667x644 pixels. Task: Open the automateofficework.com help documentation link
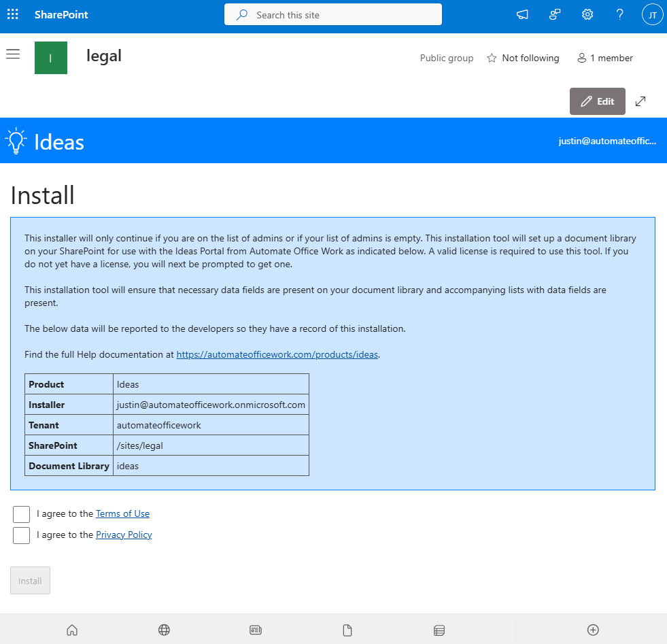pos(277,354)
